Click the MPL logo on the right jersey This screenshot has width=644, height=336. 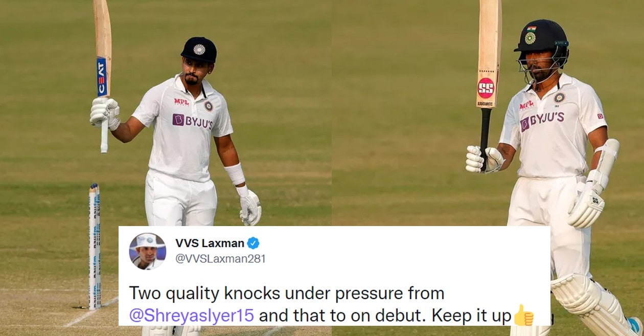pyautogui.click(x=526, y=105)
